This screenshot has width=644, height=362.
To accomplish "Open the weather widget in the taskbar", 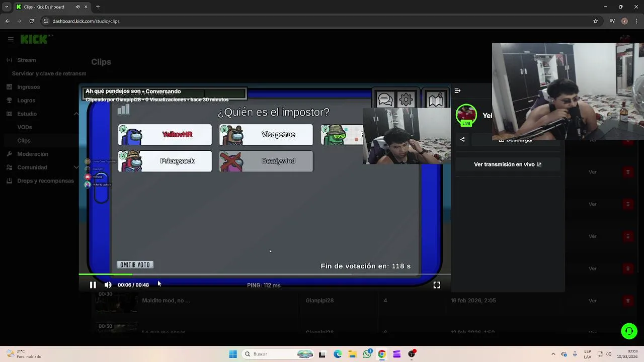I will pyautogui.click(x=24, y=354).
